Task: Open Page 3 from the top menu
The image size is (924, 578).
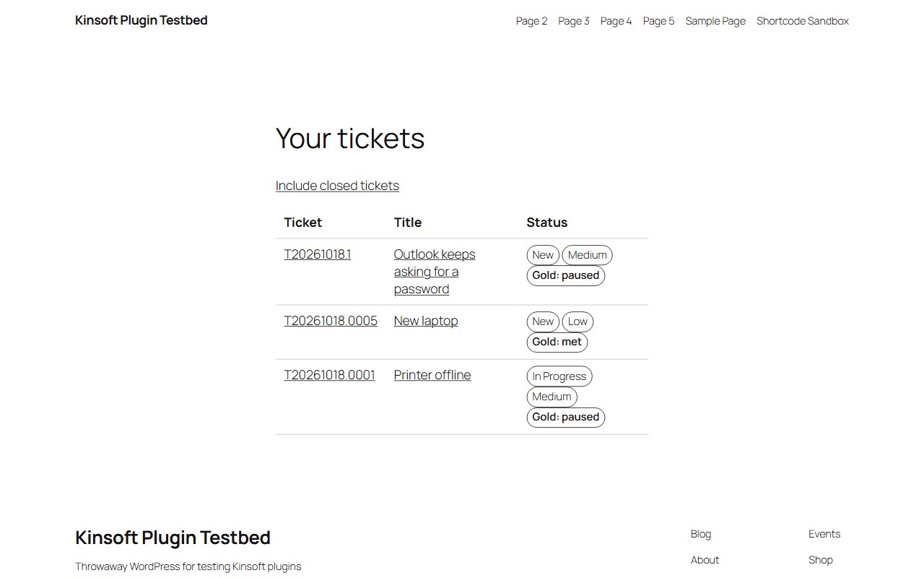Action: (574, 21)
